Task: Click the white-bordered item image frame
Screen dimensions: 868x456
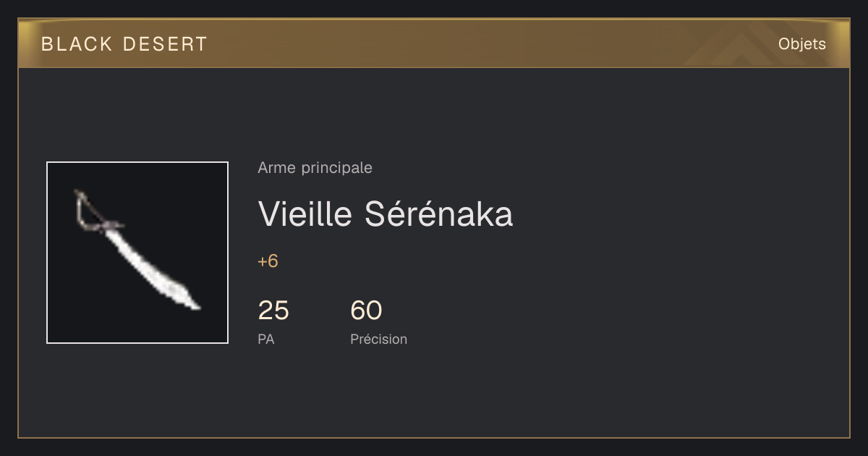Action: click(137, 253)
